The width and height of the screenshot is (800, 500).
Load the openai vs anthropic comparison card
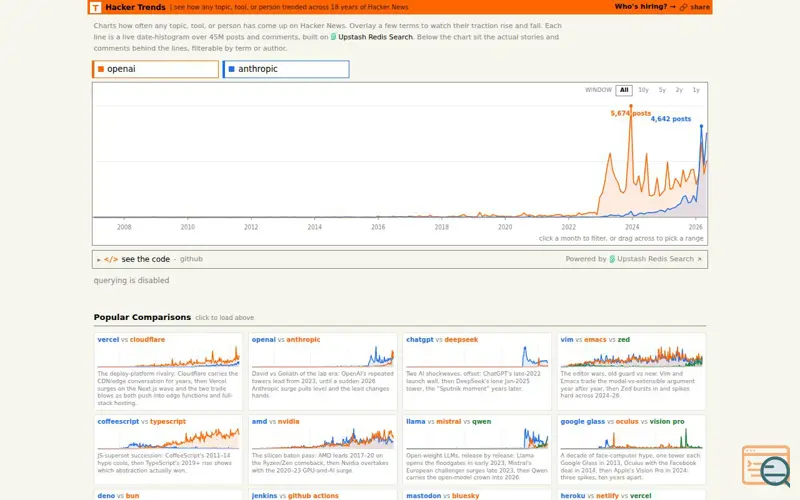click(x=322, y=371)
